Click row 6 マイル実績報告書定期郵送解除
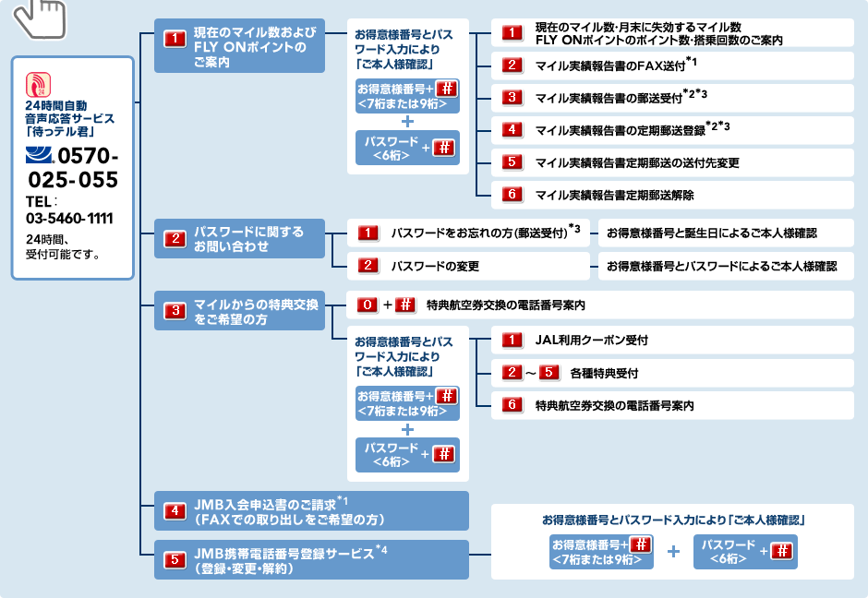This screenshot has height=598, width=868. click(x=672, y=195)
